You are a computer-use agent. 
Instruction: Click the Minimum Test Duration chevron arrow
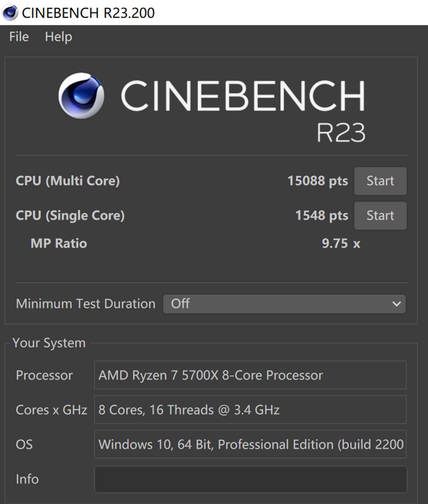pyautogui.click(x=397, y=304)
